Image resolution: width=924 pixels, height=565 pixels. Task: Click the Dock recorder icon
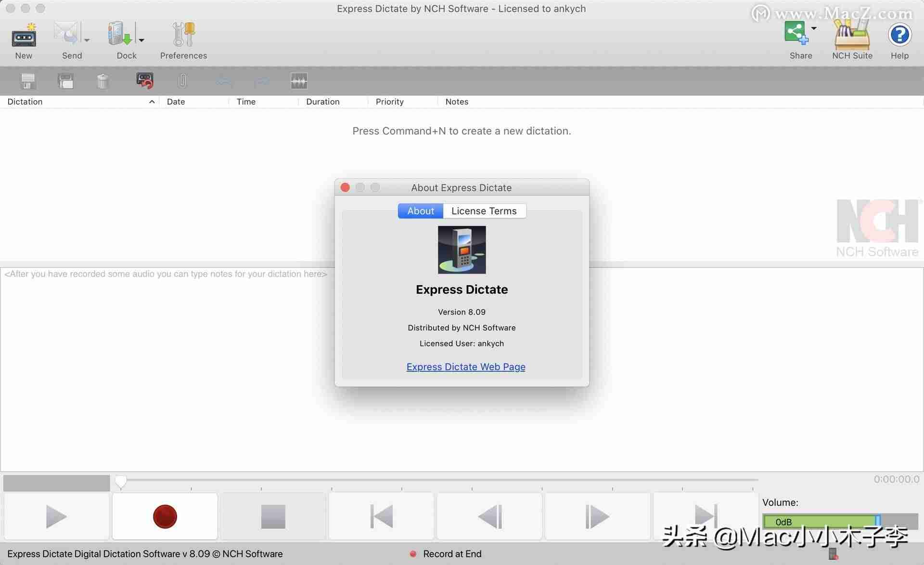pyautogui.click(x=119, y=34)
